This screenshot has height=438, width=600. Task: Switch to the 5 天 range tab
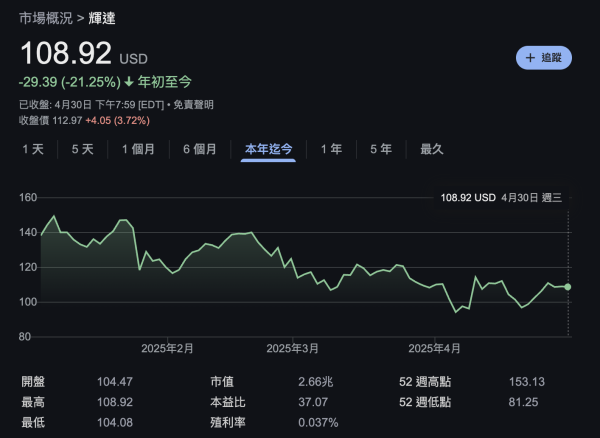coord(82,149)
